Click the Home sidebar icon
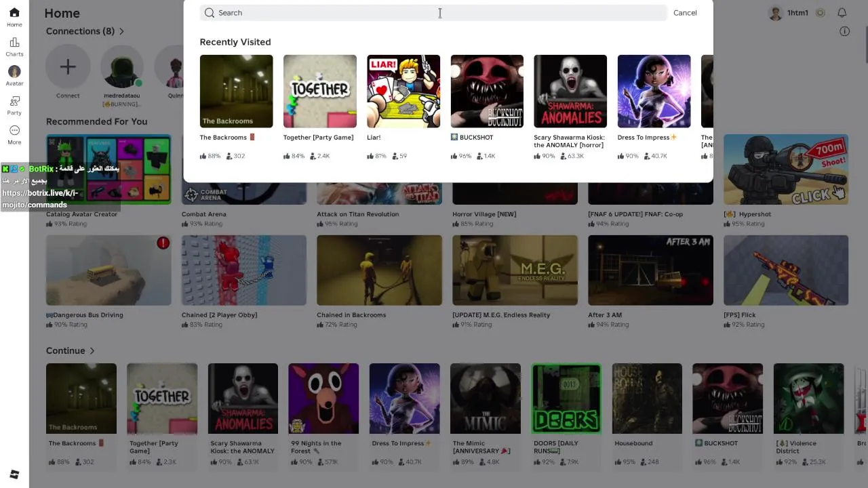The width and height of the screenshot is (868, 488). 14,17
